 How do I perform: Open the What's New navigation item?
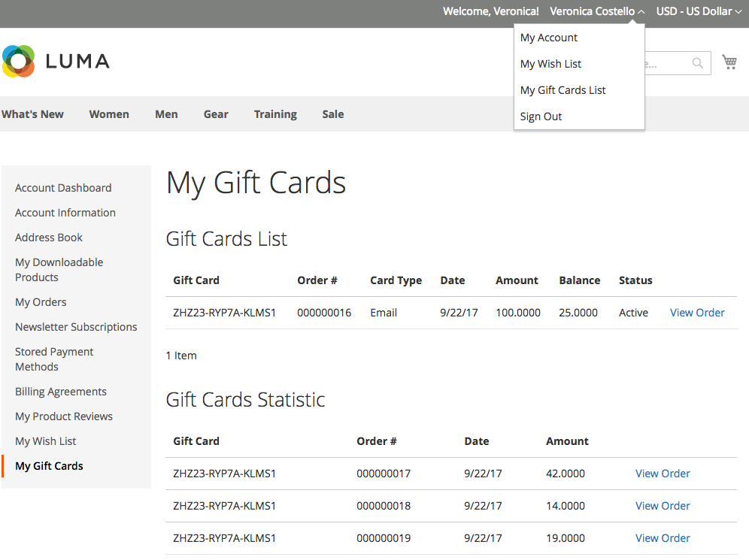(32, 114)
